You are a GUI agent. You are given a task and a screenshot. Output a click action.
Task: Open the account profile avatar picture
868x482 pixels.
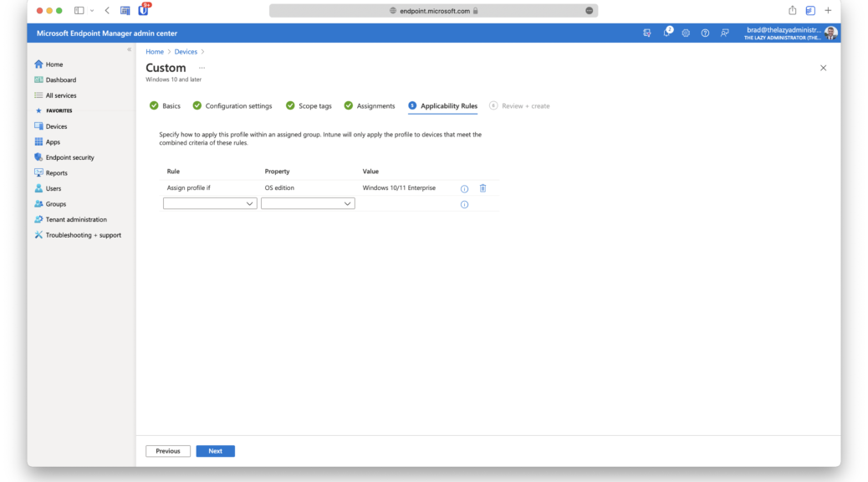click(830, 33)
